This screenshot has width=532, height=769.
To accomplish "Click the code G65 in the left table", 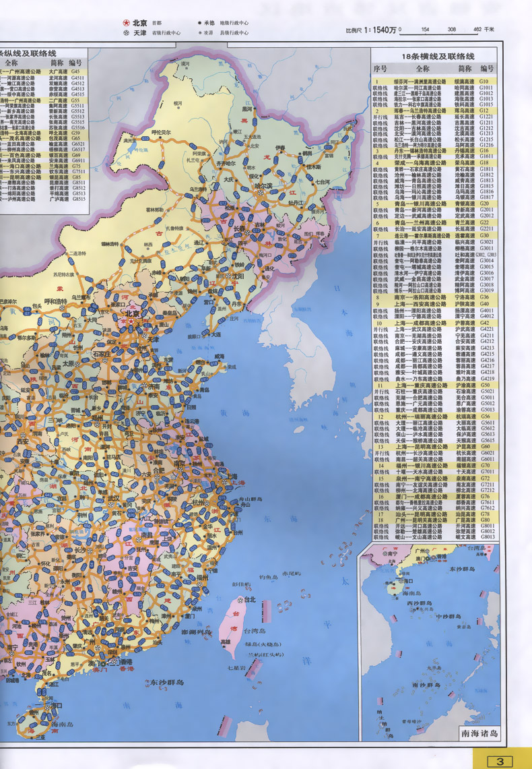I will pos(75,138).
